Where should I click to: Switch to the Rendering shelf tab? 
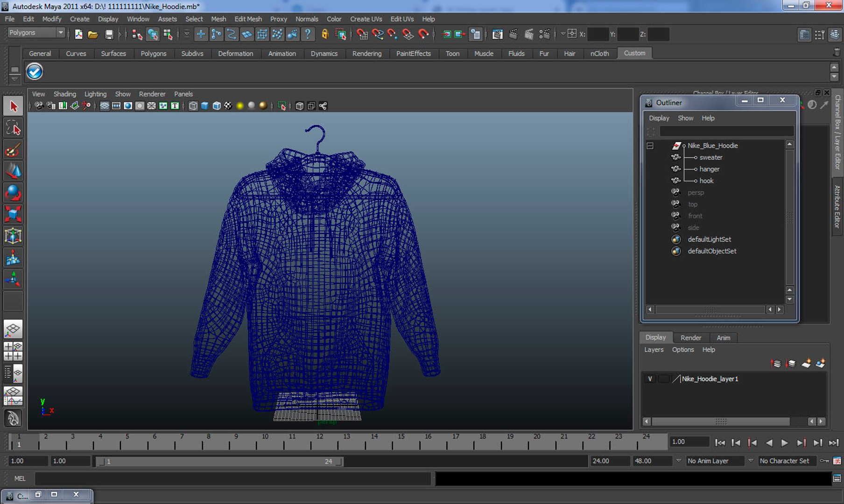click(x=367, y=54)
